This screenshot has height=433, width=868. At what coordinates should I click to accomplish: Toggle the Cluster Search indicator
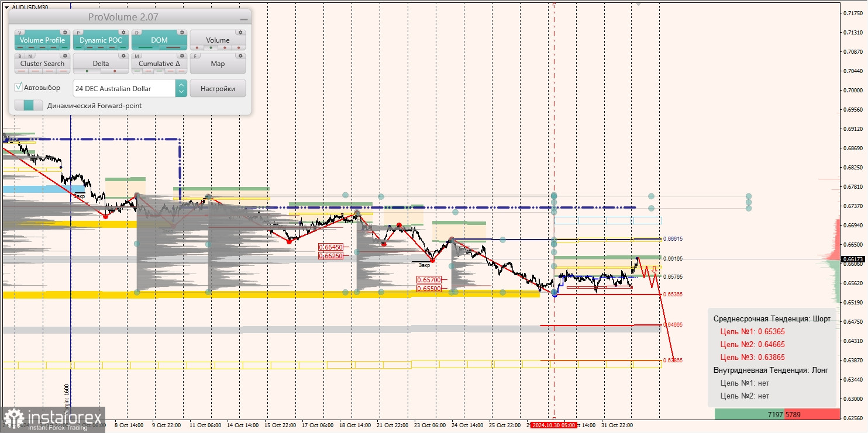coord(42,64)
